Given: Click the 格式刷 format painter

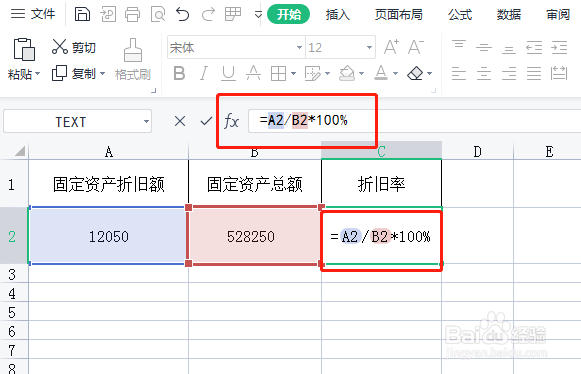Looking at the screenshot, I should coord(133,59).
